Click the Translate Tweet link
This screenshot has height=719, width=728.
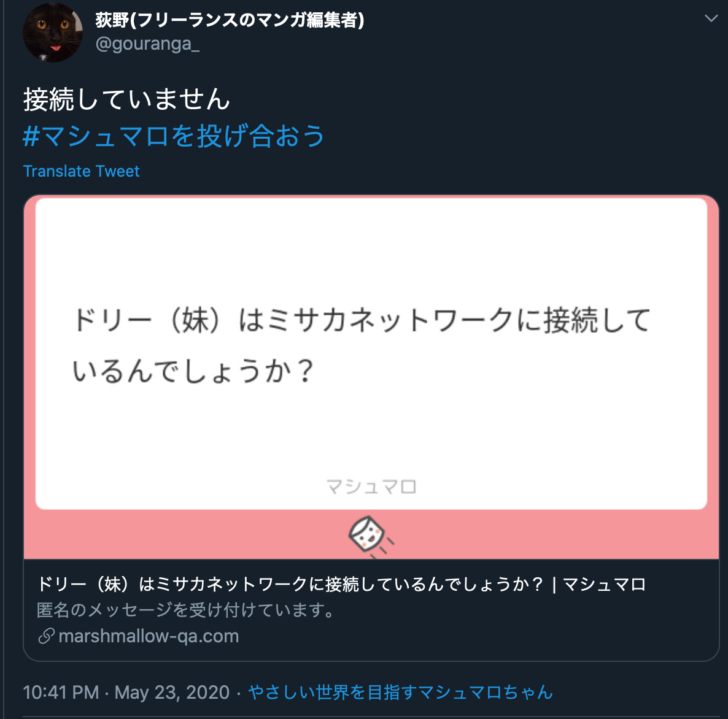(81, 171)
